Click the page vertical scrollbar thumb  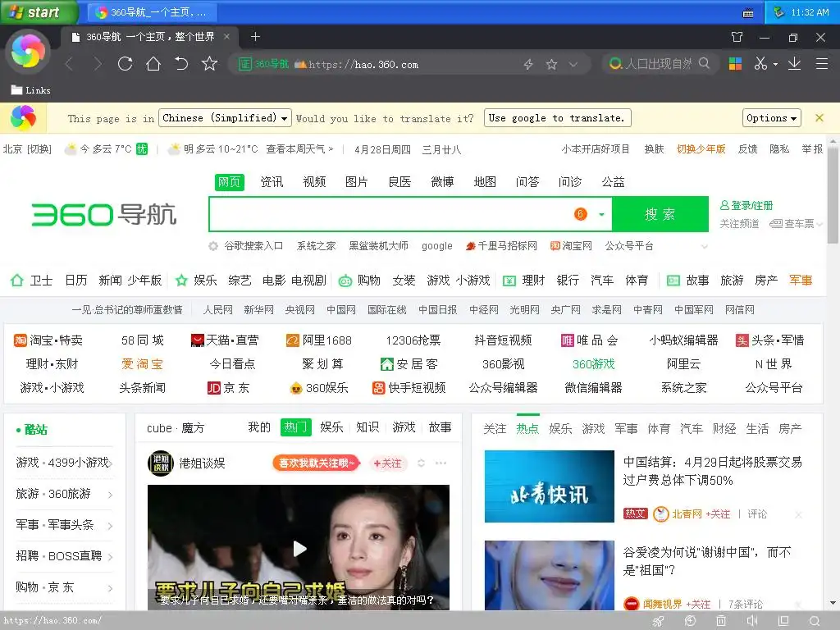point(833,195)
